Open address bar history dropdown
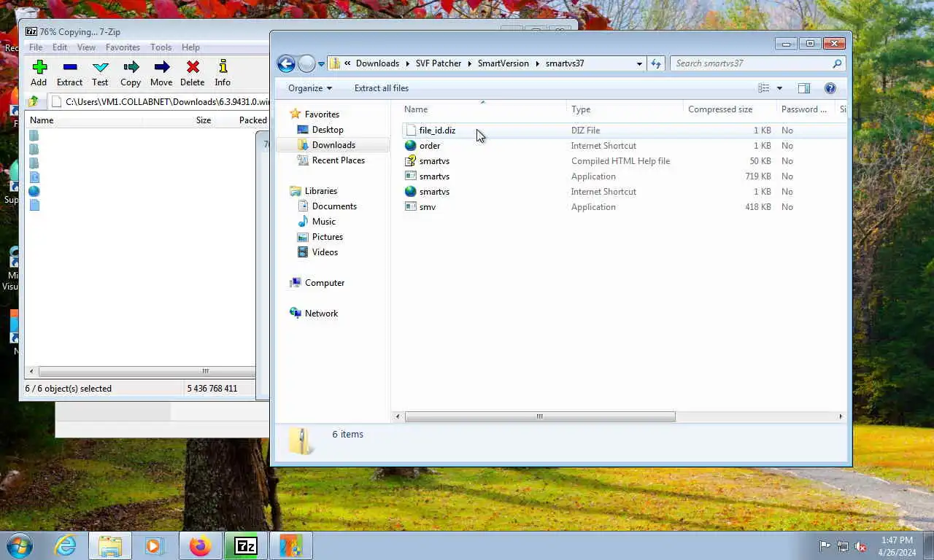 coord(639,63)
